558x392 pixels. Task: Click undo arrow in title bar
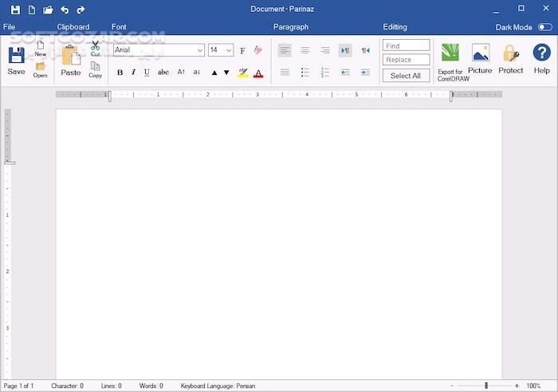65,10
